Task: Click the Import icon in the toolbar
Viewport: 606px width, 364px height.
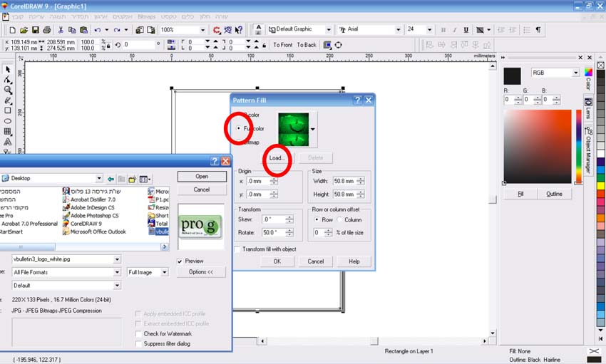Action: click(140, 30)
